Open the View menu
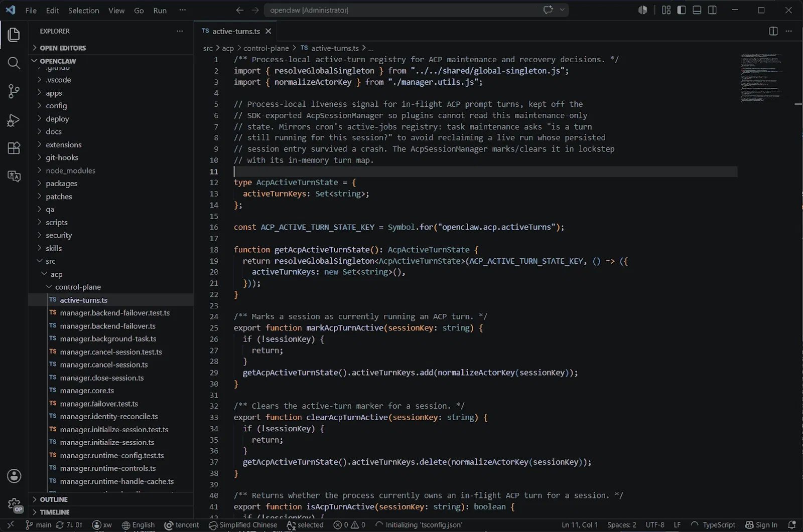 (116, 10)
